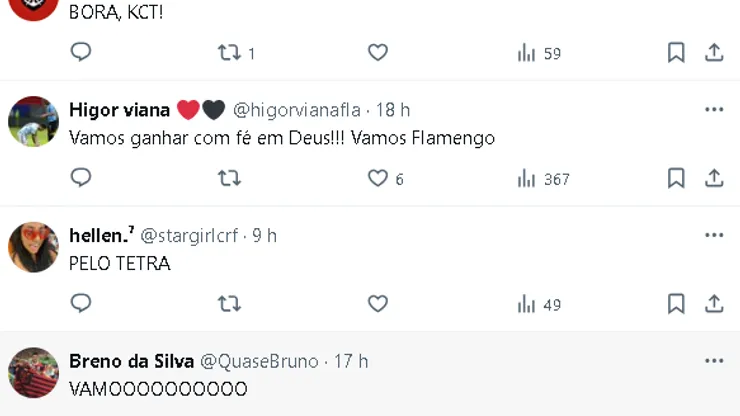Share hellen's PELO TETRA tweet
Viewport: 740px width, 416px height.
[x=714, y=303]
